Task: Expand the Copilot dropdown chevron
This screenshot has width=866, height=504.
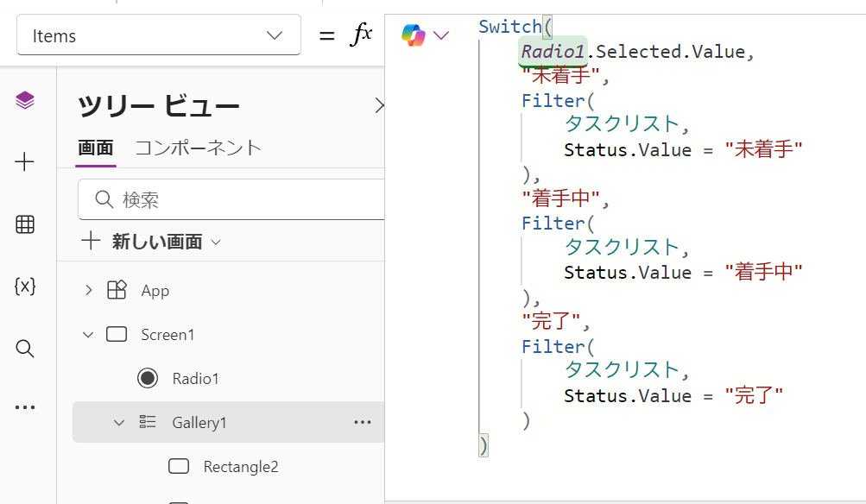Action: pos(441,35)
